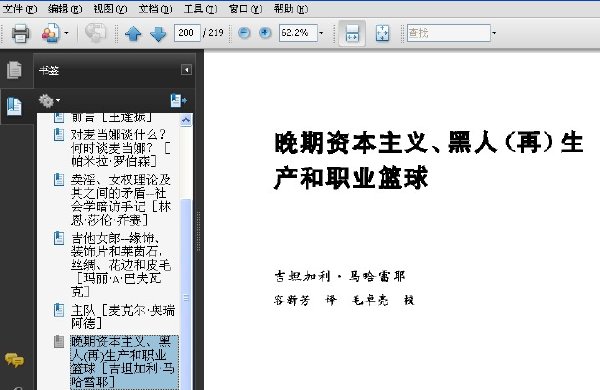Click bookmark icon beside 吉他女郎
The width and height of the screenshot is (600, 390).
tap(59, 238)
